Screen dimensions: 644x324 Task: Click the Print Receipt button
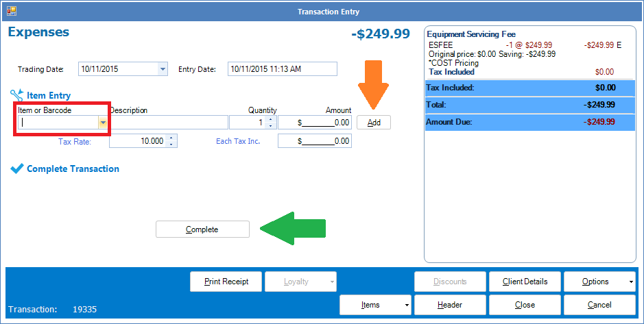click(225, 282)
